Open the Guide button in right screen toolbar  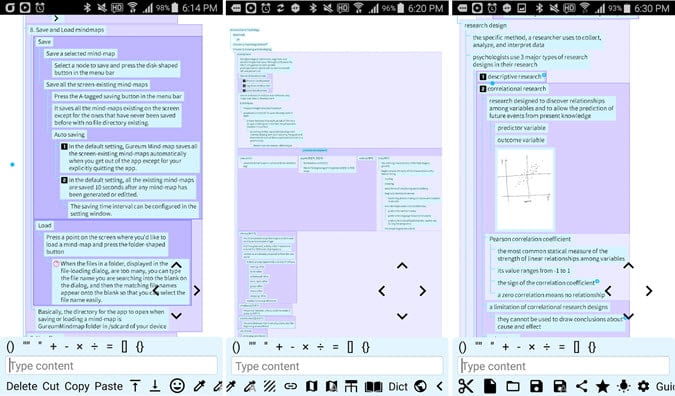(665, 386)
